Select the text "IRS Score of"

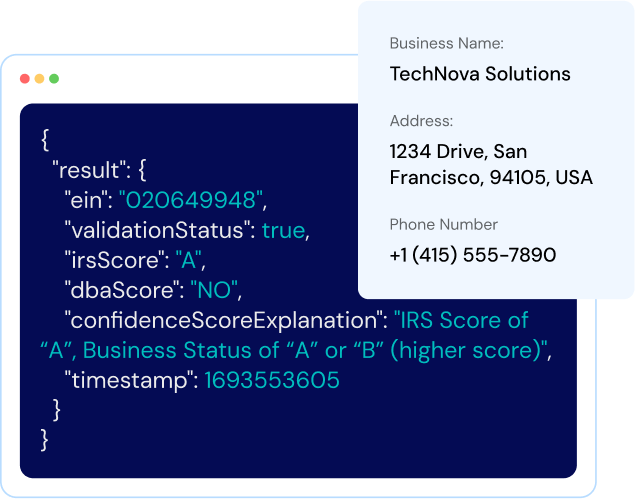click(461, 320)
